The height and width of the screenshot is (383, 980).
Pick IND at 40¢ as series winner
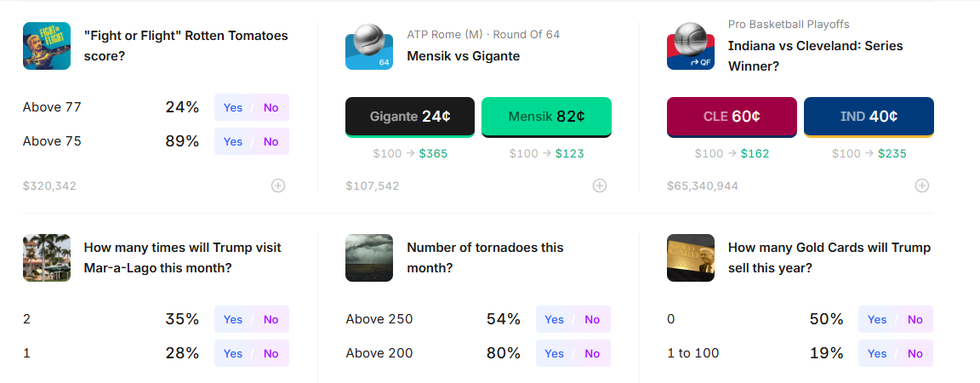click(869, 117)
